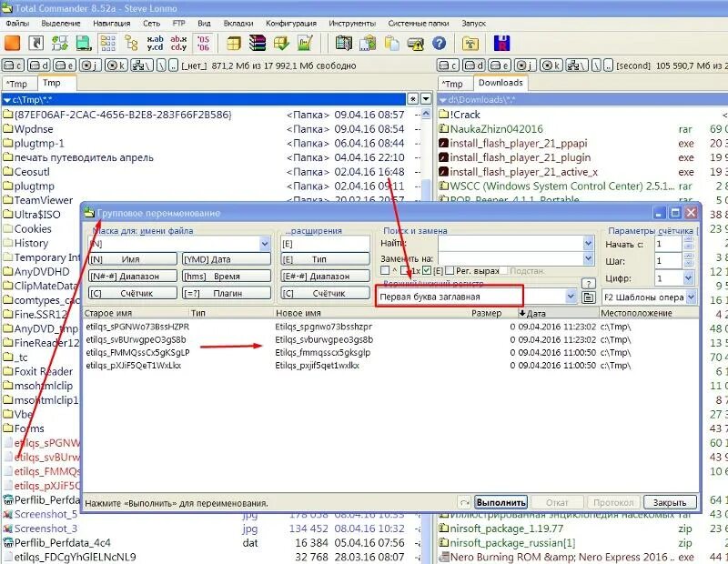Open the Цифр digits dropdown
This screenshot has height=564, width=728.
coord(688,278)
